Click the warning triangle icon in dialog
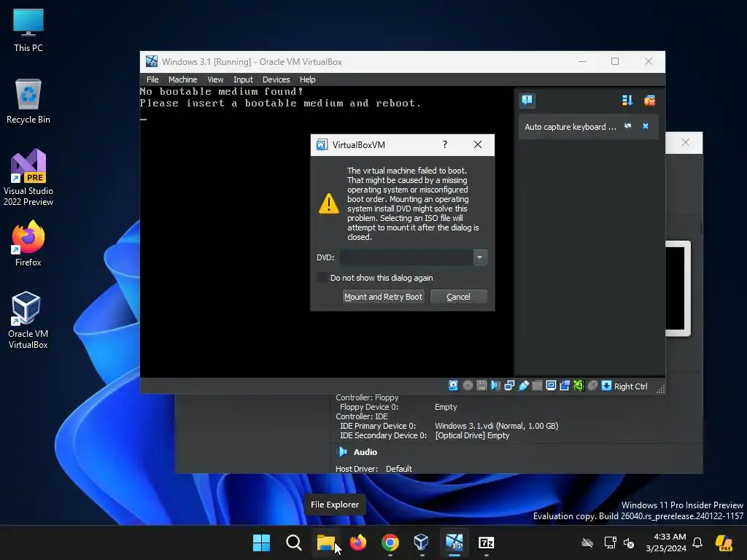747x560 pixels. point(329,203)
